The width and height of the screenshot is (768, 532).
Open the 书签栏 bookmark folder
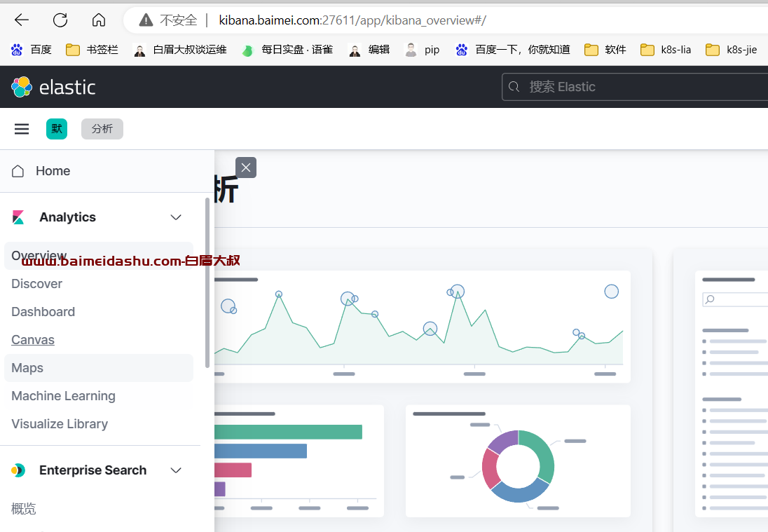[x=92, y=50]
